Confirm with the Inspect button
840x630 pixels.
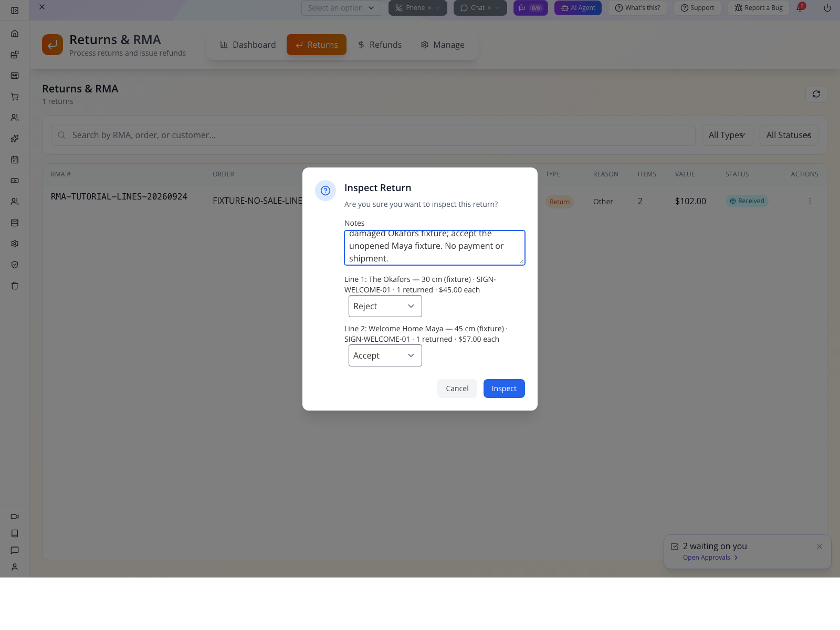[504, 388]
